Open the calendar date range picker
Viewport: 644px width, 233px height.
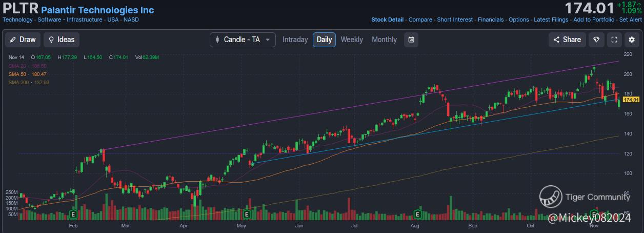coord(411,40)
